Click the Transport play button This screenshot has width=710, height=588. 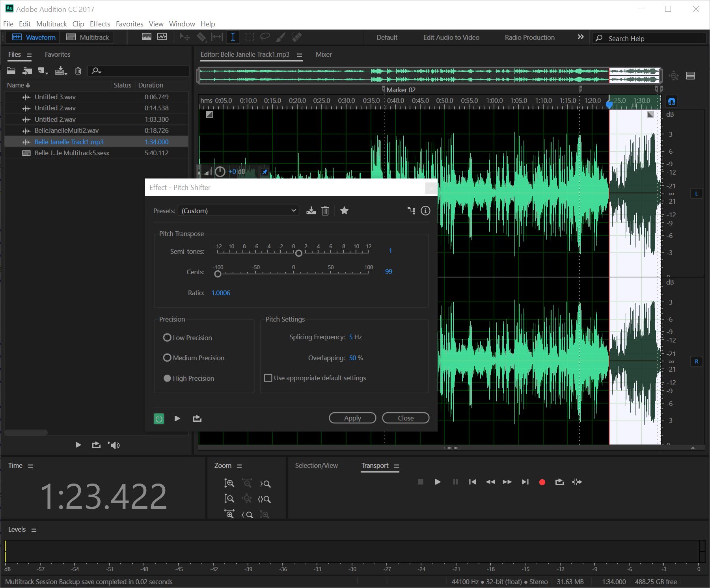coord(438,482)
